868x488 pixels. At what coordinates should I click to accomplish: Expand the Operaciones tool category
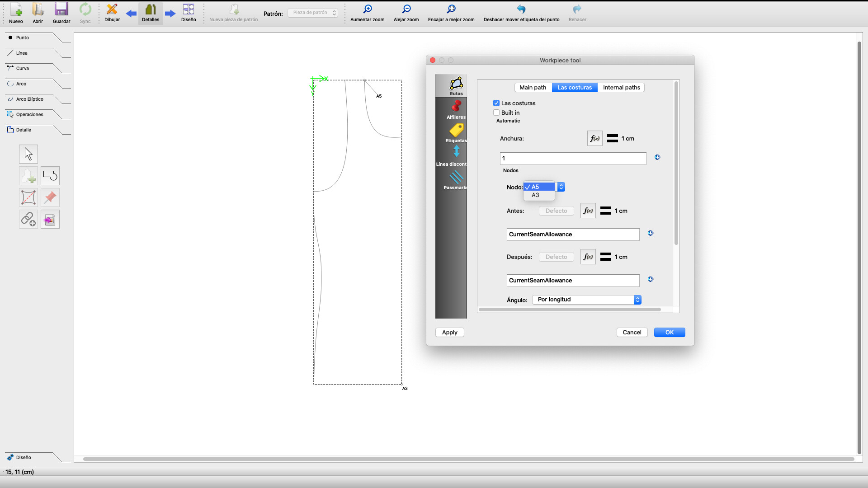coord(30,115)
